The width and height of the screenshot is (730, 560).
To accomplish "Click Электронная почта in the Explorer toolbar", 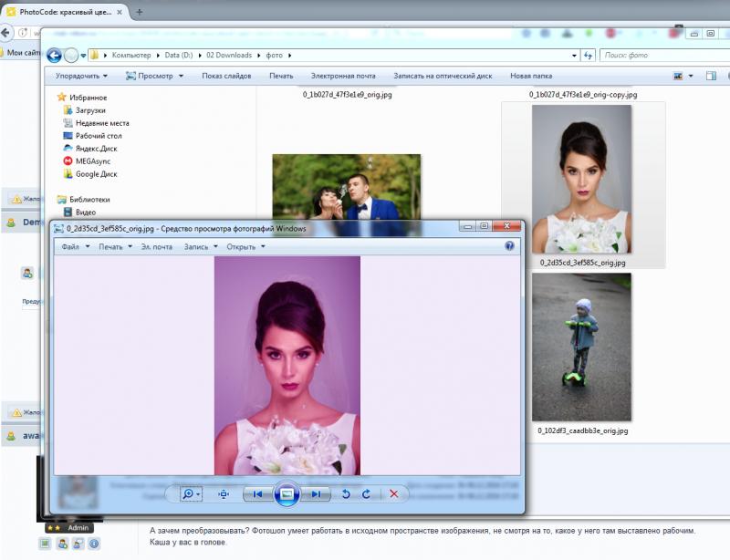I will tap(343, 76).
